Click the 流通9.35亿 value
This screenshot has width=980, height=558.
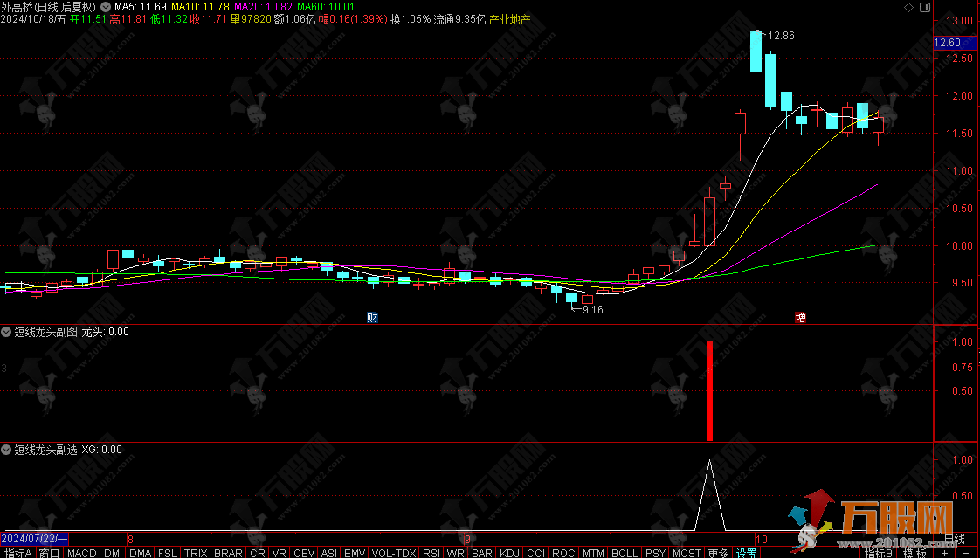459,19
